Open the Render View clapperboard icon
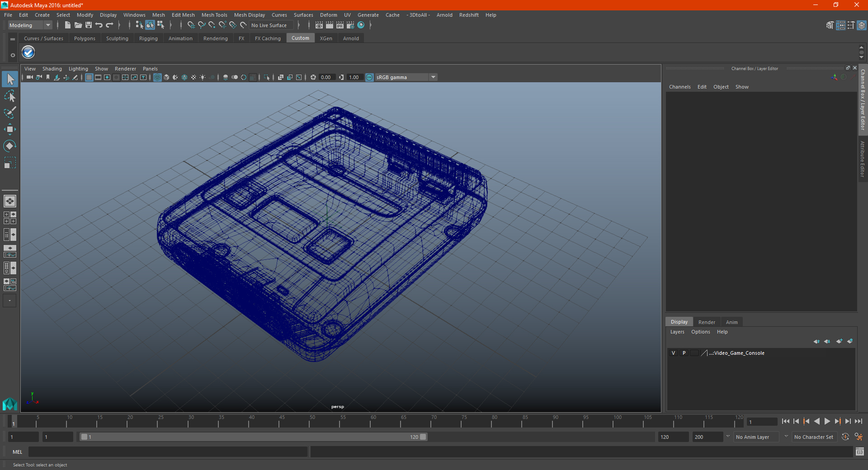868x470 pixels. pos(319,25)
